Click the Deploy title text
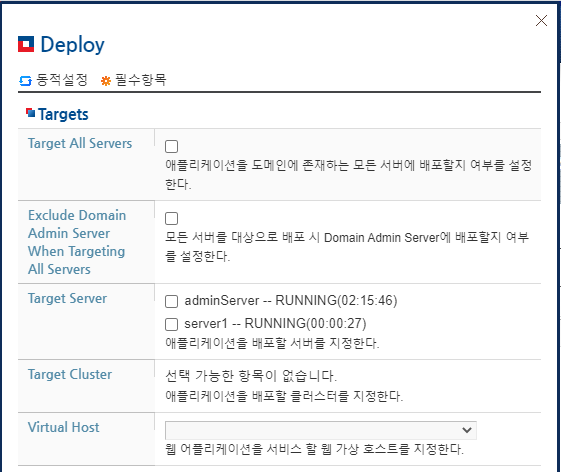The image size is (561, 472). click(73, 45)
